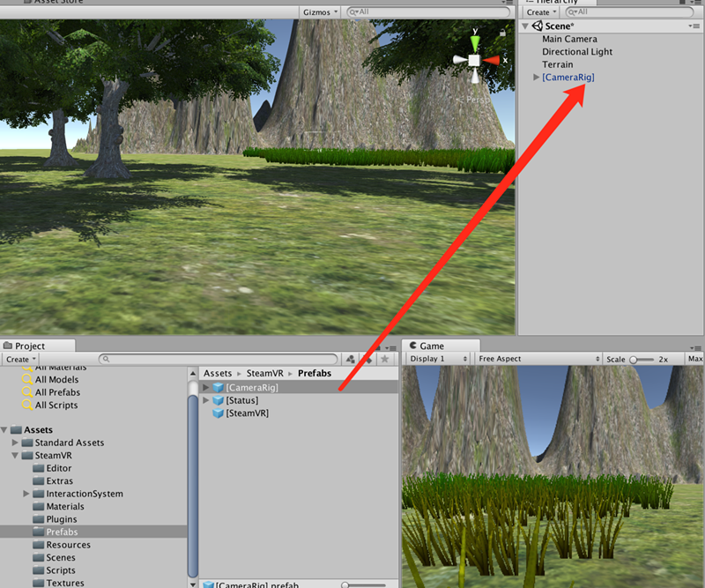Collapse the SteamVR folder in the Project tree
Screen dimensions: 705x588
(16, 456)
